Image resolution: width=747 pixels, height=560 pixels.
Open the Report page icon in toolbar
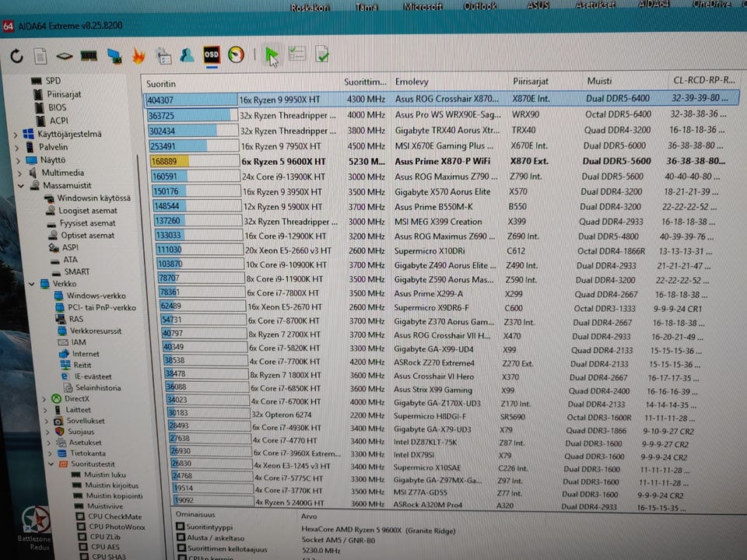[x=40, y=57]
